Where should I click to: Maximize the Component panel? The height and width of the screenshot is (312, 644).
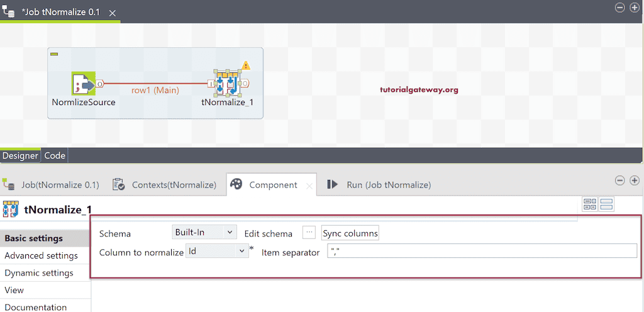point(635,181)
